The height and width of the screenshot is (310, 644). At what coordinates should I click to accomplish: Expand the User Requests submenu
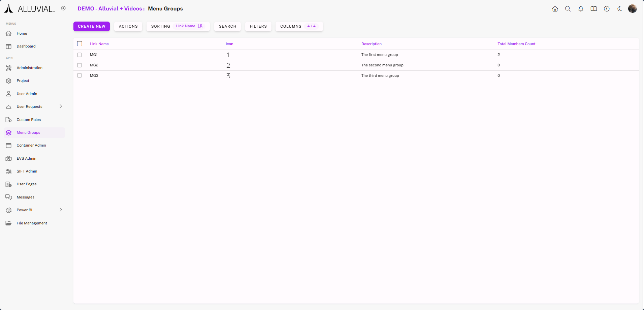click(61, 106)
